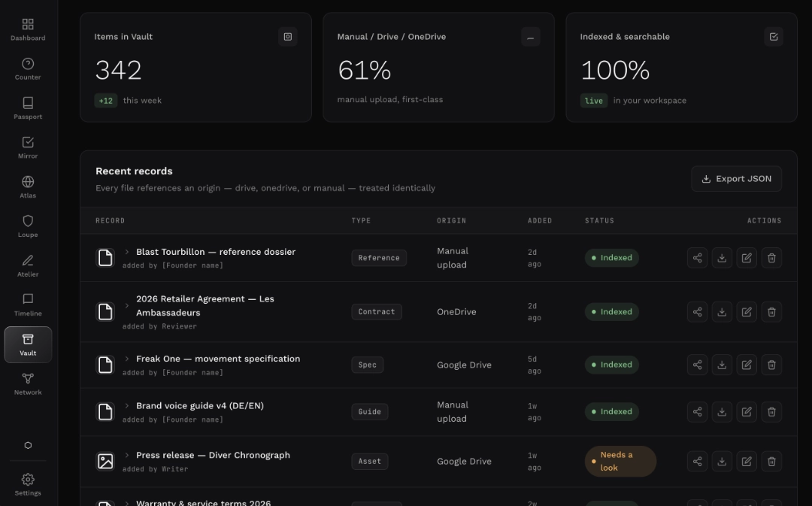Edit the 2026 Retailer Agreement record

coord(747,312)
